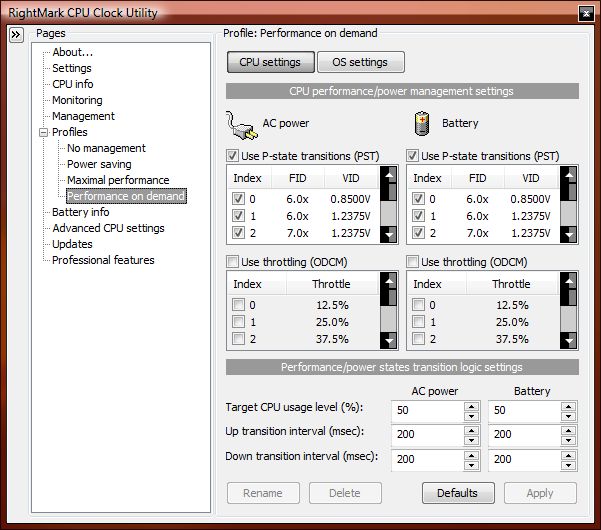Click the Delete button

pos(345,493)
